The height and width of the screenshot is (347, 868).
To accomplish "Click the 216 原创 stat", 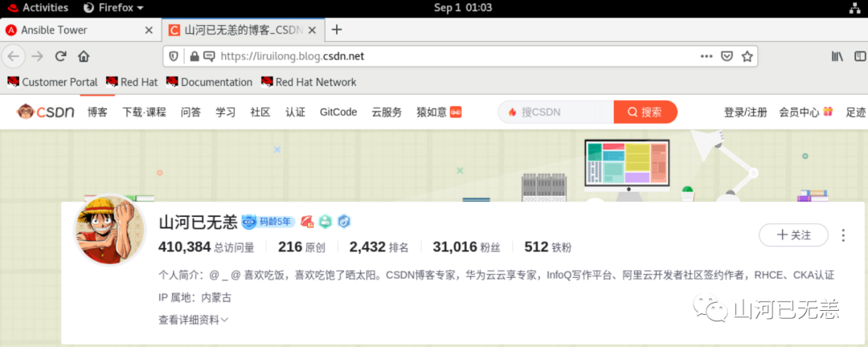I will pyautogui.click(x=301, y=247).
